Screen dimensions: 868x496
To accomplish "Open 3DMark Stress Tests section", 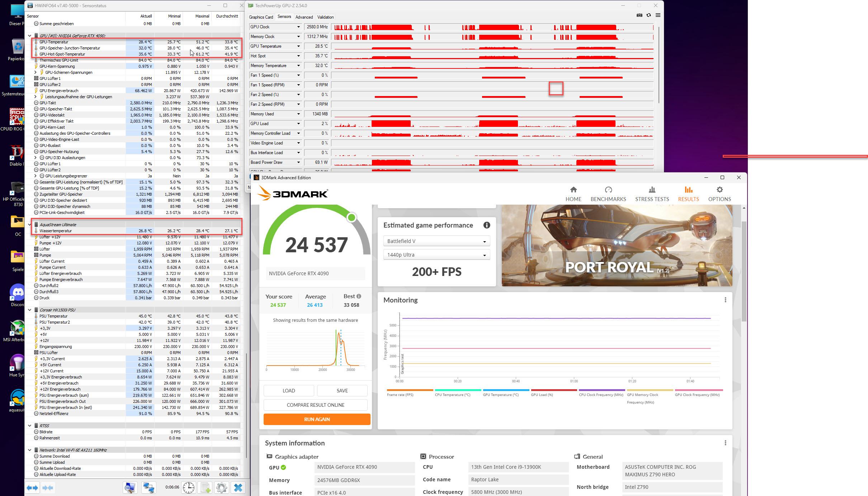I will pos(652,194).
